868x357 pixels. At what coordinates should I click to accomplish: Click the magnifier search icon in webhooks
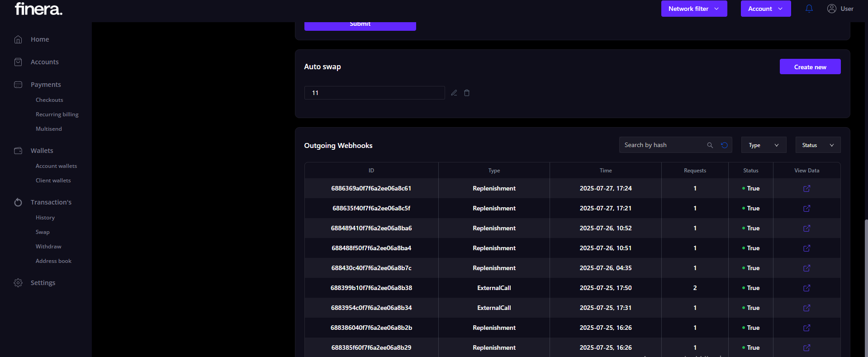point(710,145)
